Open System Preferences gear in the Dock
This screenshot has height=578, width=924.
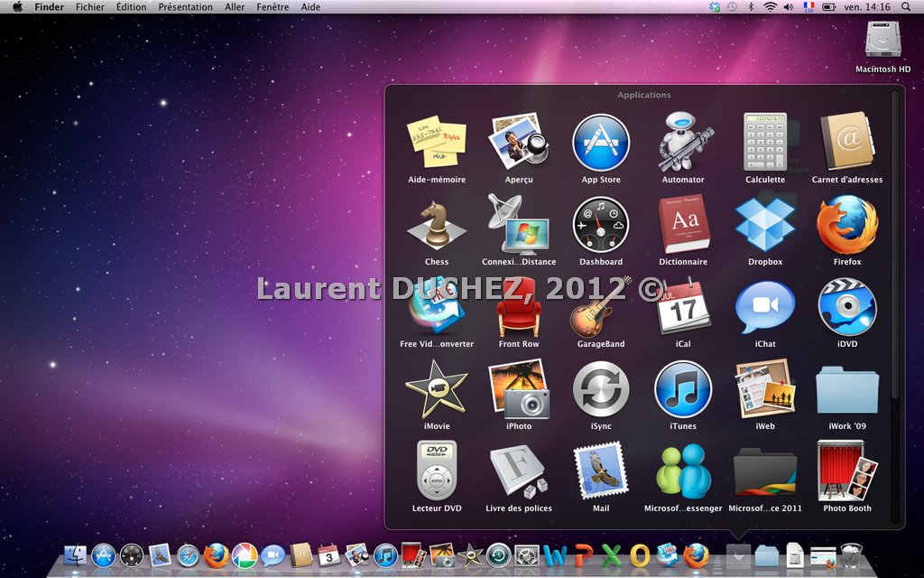pyautogui.click(x=527, y=555)
